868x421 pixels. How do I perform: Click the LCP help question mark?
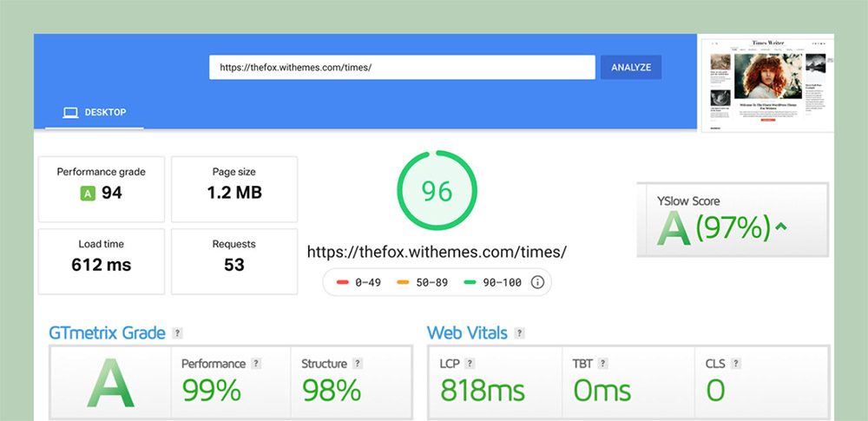pos(470,364)
